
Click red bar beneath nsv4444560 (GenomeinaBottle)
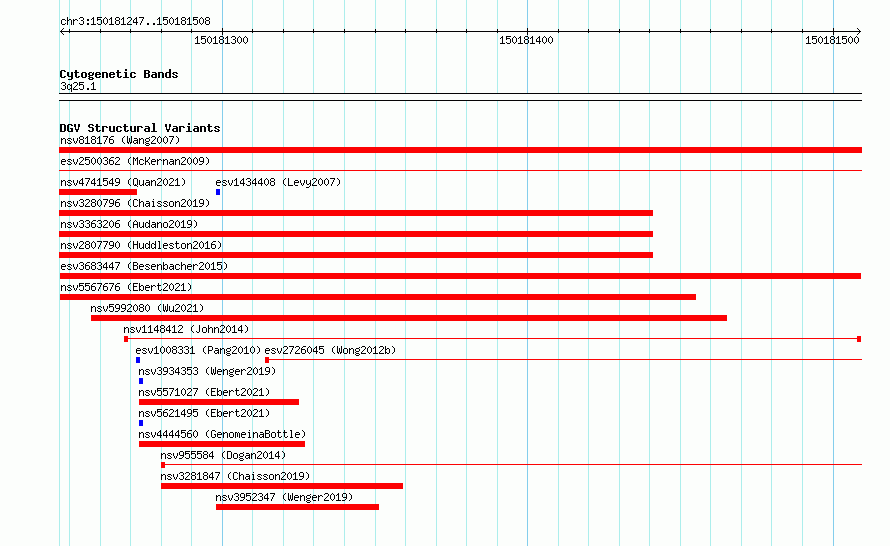pyautogui.click(x=222, y=444)
